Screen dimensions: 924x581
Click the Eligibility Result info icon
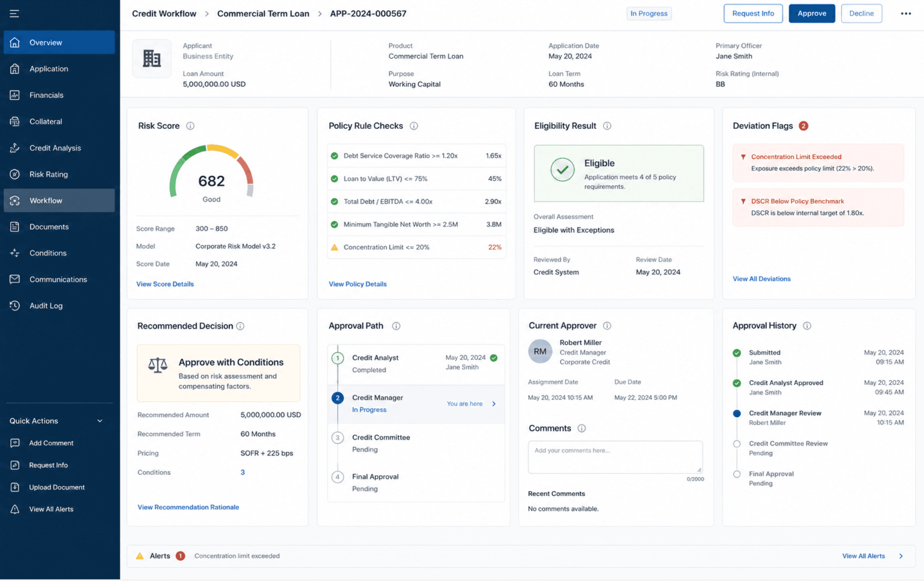pyautogui.click(x=607, y=126)
